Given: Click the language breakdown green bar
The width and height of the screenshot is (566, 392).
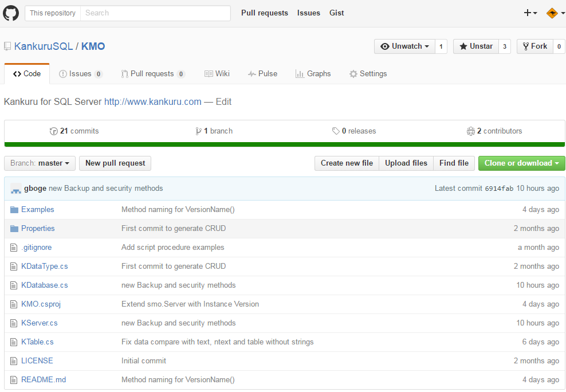Looking at the screenshot, I should pyautogui.click(x=285, y=144).
